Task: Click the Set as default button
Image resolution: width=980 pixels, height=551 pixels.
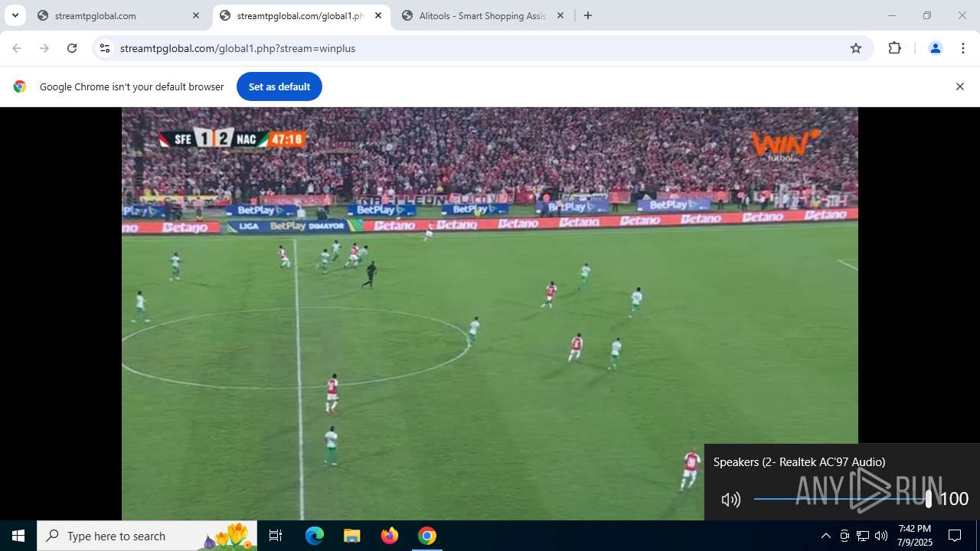Action: pyautogui.click(x=279, y=86)
